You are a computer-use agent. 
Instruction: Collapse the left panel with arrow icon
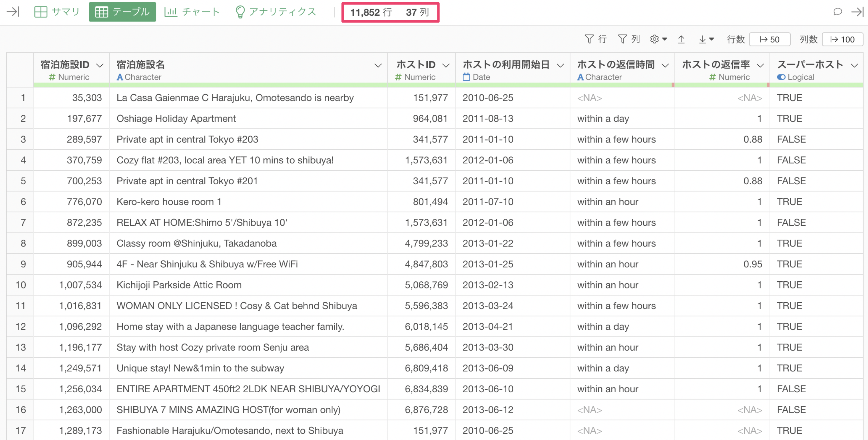point(13,12)
